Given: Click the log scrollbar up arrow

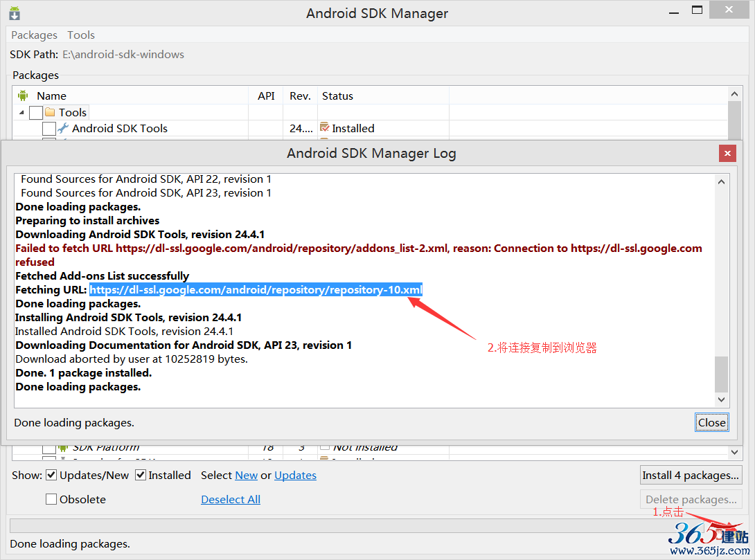Looking at the screenshot, I should pos(721,182).
